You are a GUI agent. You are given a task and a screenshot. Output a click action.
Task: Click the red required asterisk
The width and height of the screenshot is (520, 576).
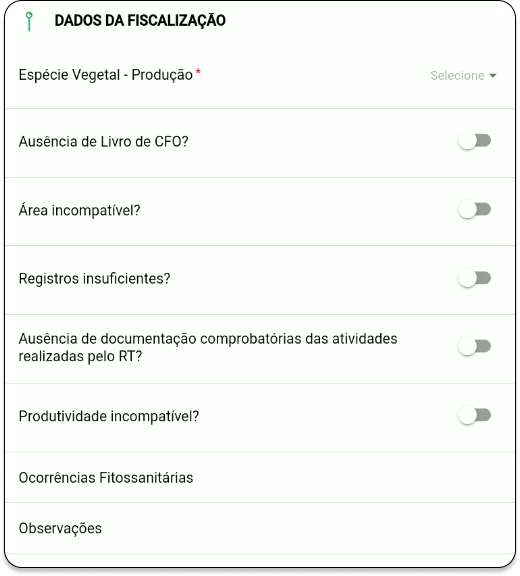(x=198, y=71)
